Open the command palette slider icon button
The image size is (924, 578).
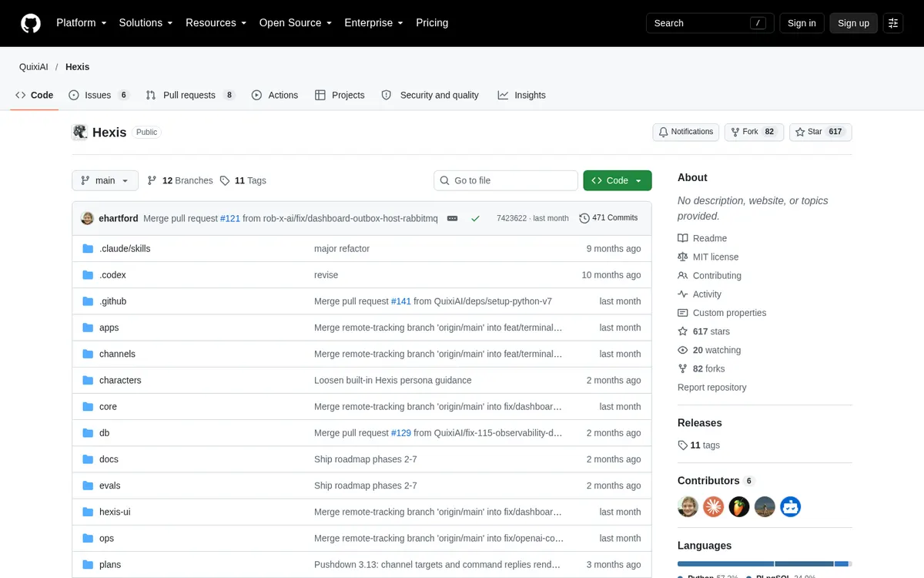pyautogui.click(x=893, y=23)
